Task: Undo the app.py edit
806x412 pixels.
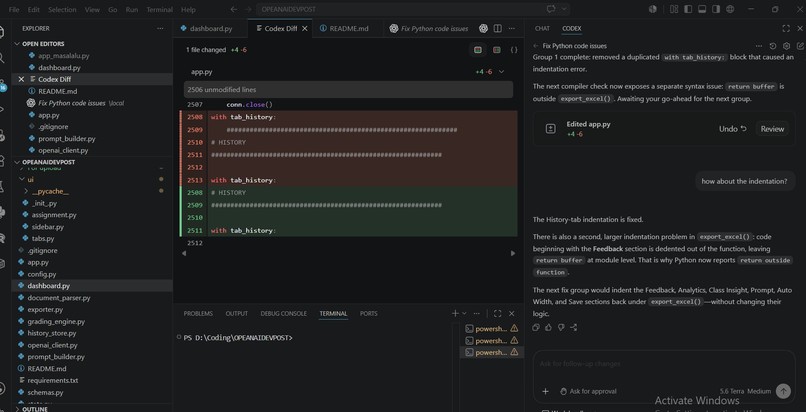Action: point(732,129)
